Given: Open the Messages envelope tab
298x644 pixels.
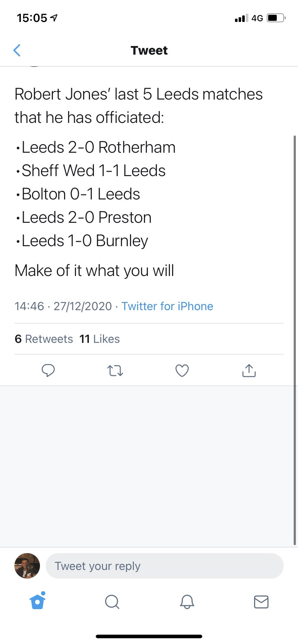Looking at the screenshot, I should coord(261,601).
